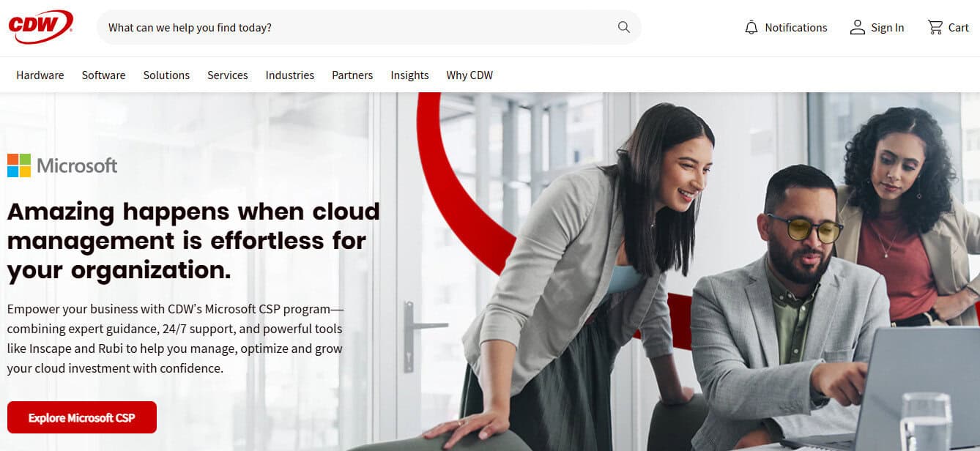Image resolution: width=980 pixels, height=451 pixels.
Task: Open notifications via the bell icon
Action: point(751,27)
